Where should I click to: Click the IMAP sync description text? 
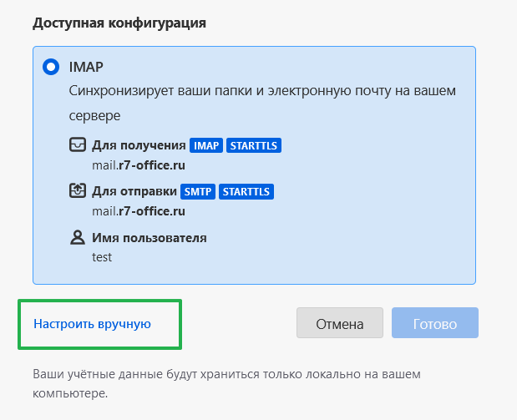[262, 103]
